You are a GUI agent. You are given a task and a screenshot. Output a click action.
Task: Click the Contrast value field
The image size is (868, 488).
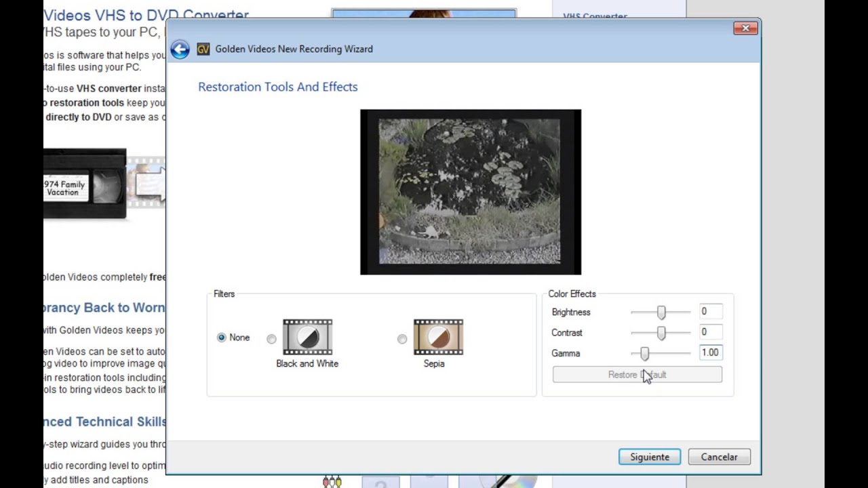tap(711, 332)
